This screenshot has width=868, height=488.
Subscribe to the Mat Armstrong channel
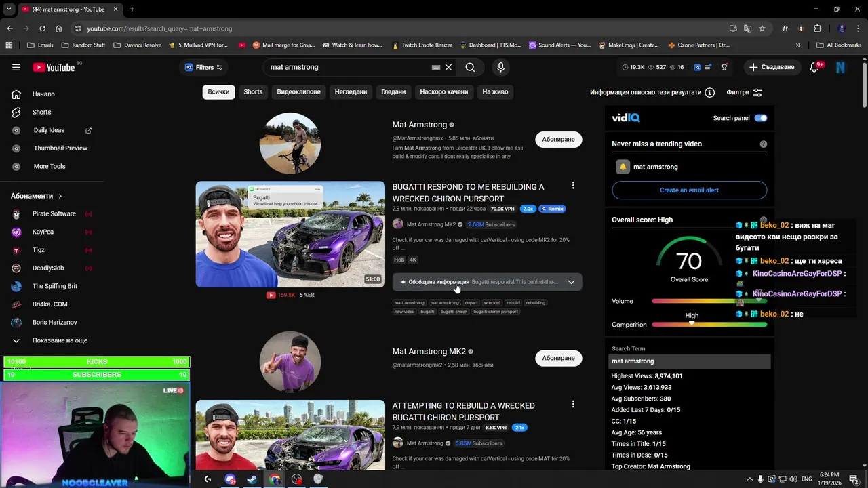(558, 139)
